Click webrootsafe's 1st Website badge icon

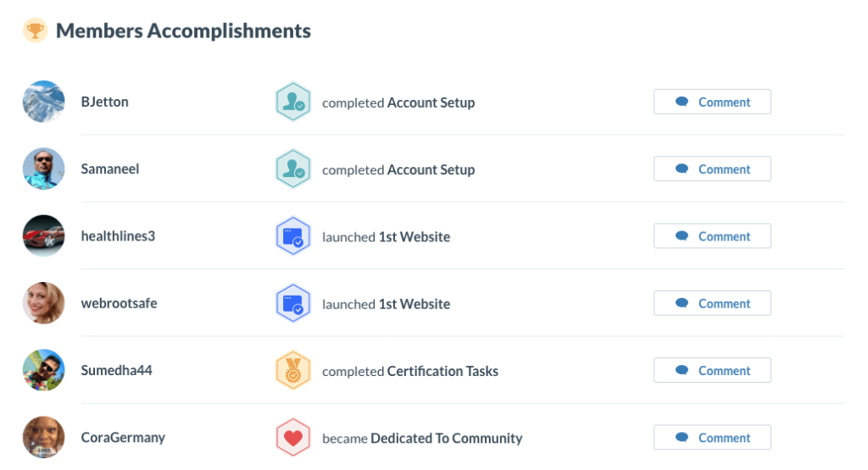[293, 304]
